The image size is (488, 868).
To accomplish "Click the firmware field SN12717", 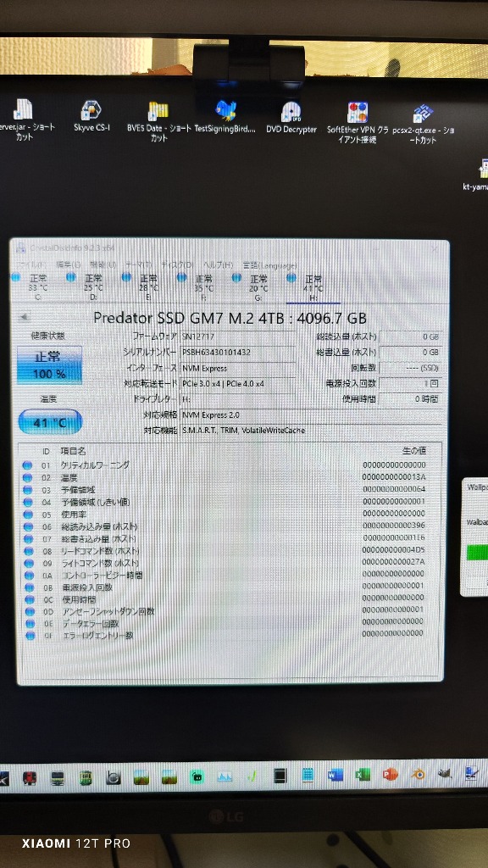I will click(x=237, y=337).
